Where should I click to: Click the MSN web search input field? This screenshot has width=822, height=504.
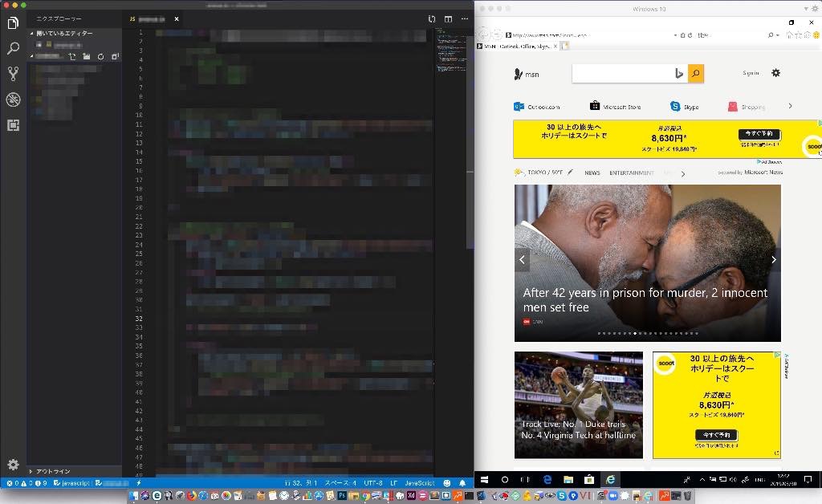click(622, 73)
